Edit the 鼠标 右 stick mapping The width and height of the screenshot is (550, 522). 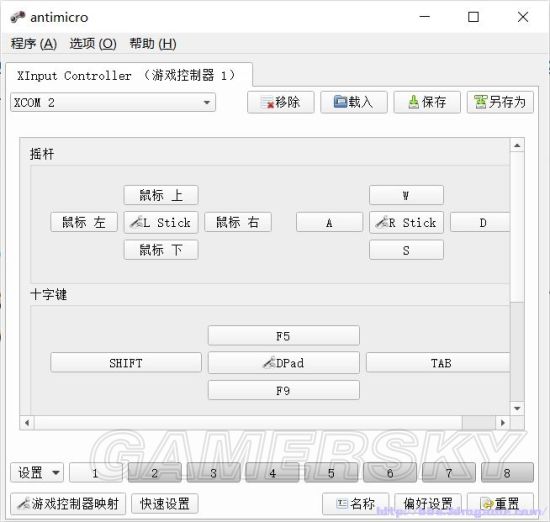238,222
